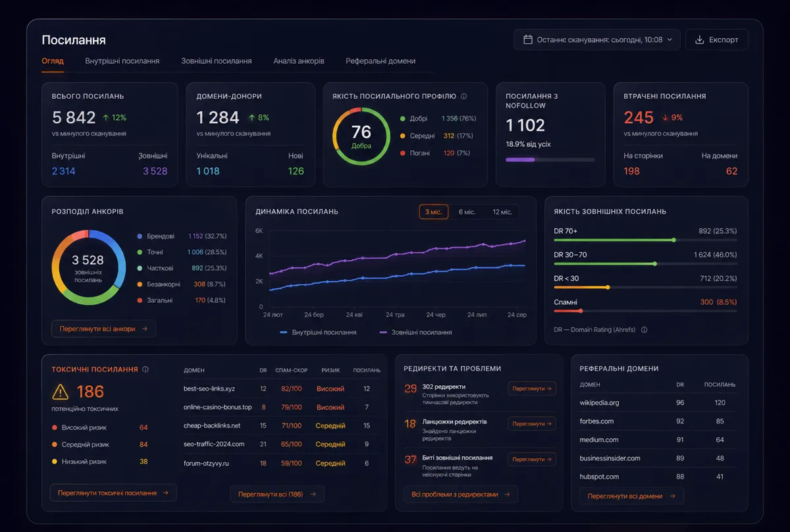
Task: Switch chart period to 12 міс.
Action: pos(502,212)
